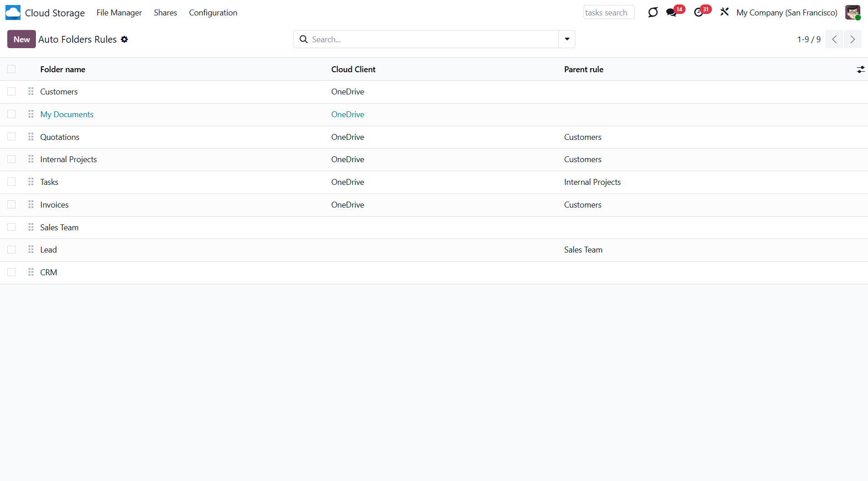
Task: Open the My Documents rule
Action: pyautogui.click(x=67, y=114)
